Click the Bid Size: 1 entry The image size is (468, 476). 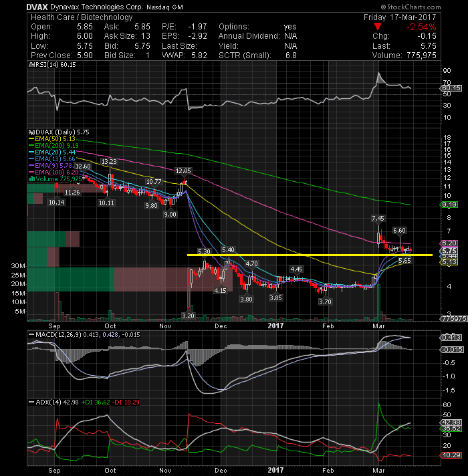pos(127,55)
